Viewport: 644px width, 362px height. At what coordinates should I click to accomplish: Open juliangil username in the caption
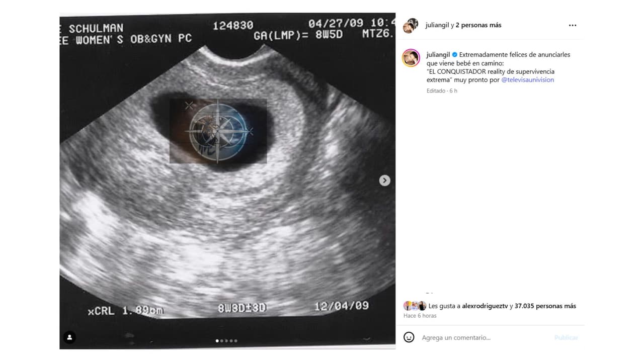point(438,55)
